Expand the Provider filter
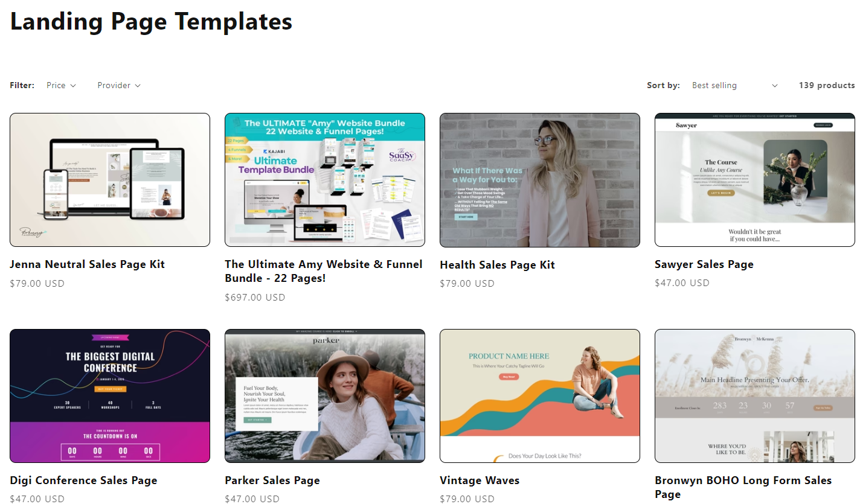Image resolution: width=857 pixels, height=504 pixels. pos(119,86)
